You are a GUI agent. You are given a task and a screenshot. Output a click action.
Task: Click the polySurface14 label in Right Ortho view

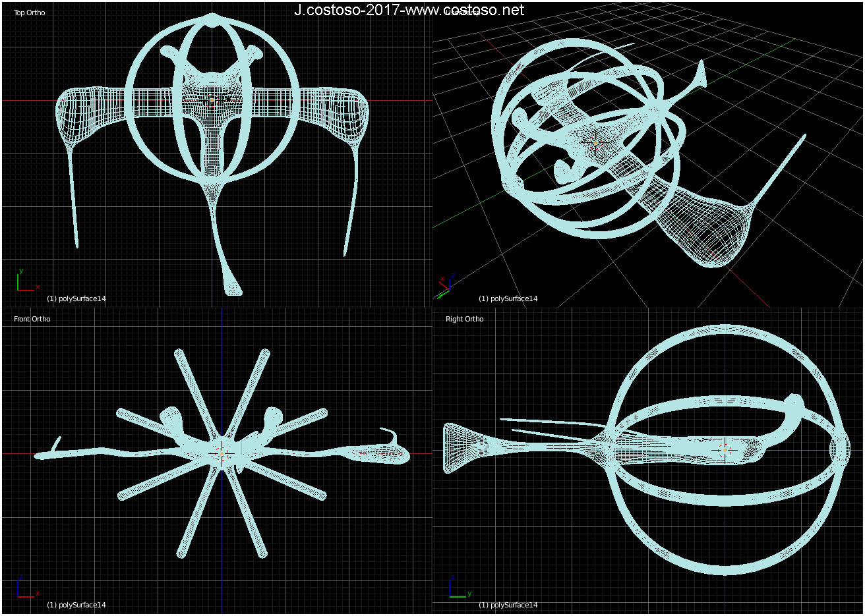(x=508, y=605)
